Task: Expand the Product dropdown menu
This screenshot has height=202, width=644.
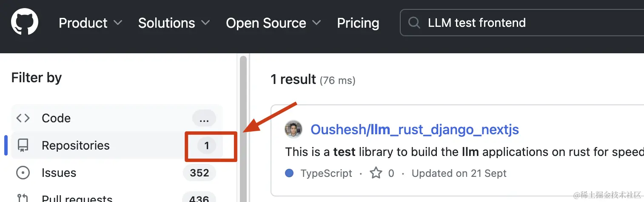Action: (x=90, y=23)
